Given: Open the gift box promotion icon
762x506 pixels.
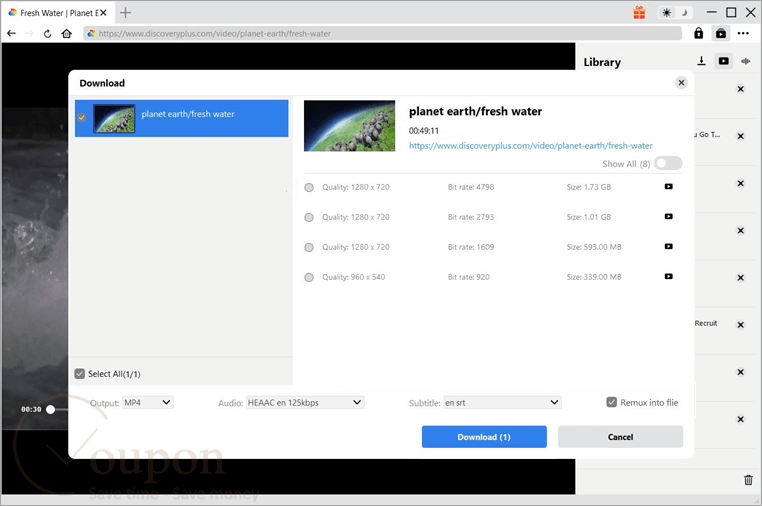Looking at the screenshot, I should pos(639,13).
